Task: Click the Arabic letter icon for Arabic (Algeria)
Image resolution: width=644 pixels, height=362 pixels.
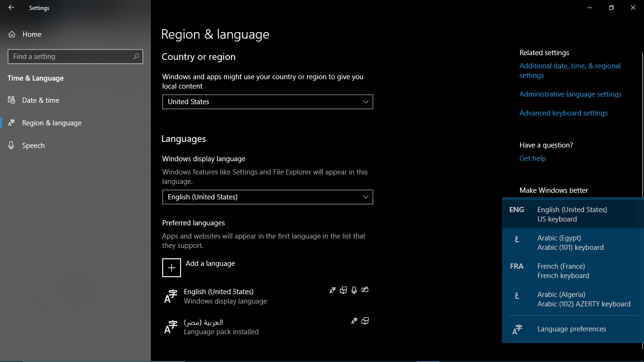Action: click(517, 296)
